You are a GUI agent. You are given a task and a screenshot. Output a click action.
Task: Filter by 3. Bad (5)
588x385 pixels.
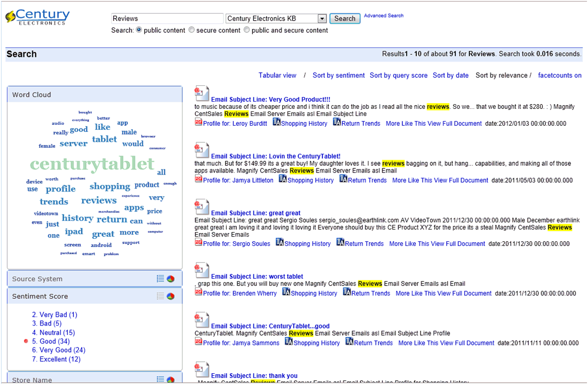pyautogui.click(x=46, y=323)
